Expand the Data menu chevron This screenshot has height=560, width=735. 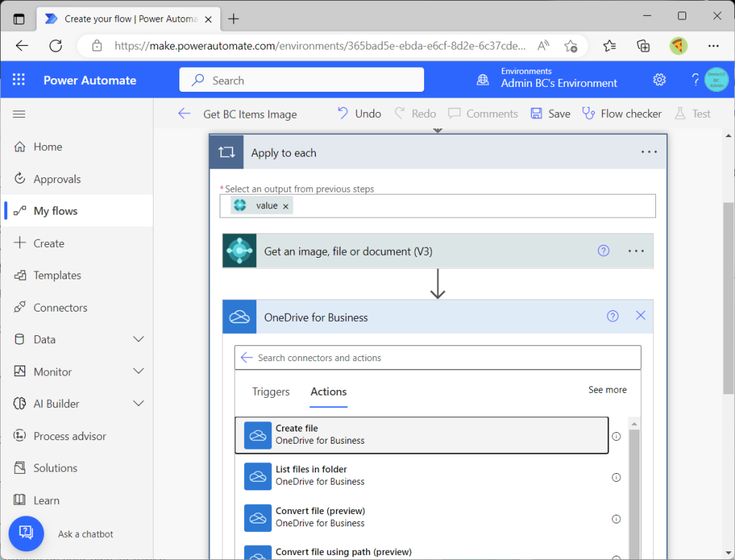click(139, 339)
